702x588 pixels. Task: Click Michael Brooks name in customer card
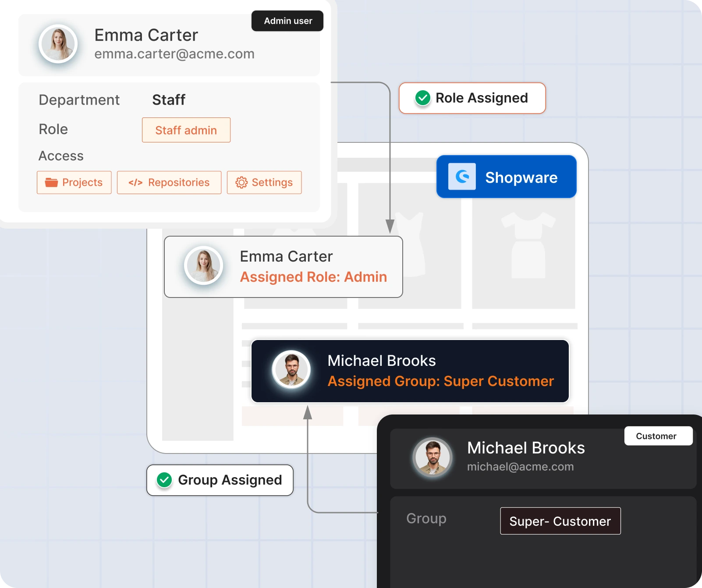coord(526,448)
